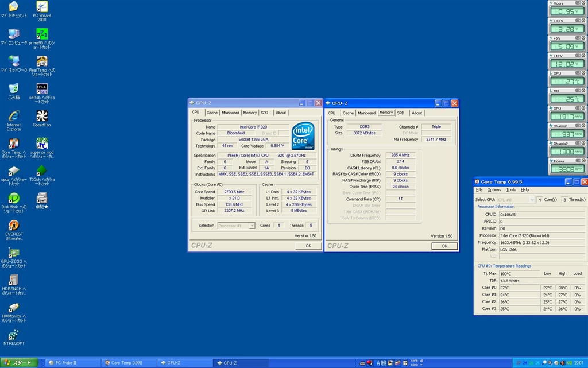
Task: Switch to the Mainboard tab in left CPU-Z
Action: pyautogui.click(x=230, y=113)
